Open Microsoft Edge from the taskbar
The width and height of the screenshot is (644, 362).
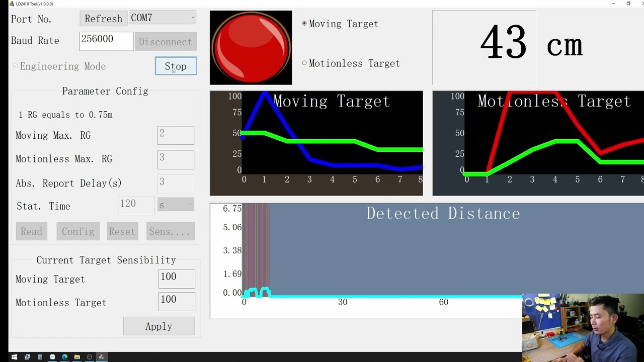click(64, 357)
